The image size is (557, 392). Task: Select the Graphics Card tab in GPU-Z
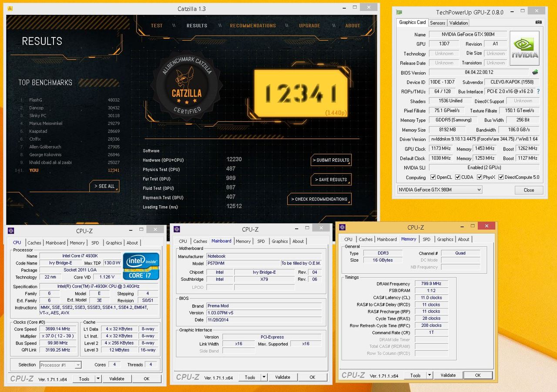[x=413, y=22]
